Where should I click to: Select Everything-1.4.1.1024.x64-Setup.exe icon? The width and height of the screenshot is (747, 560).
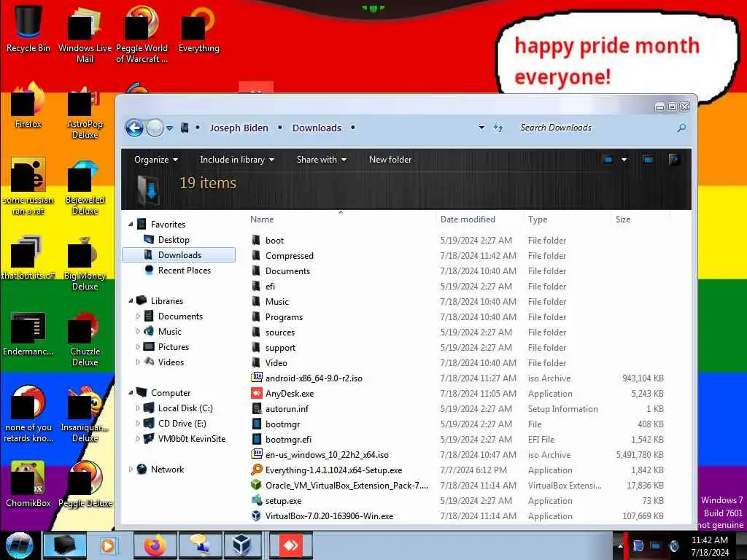(257, 470)
